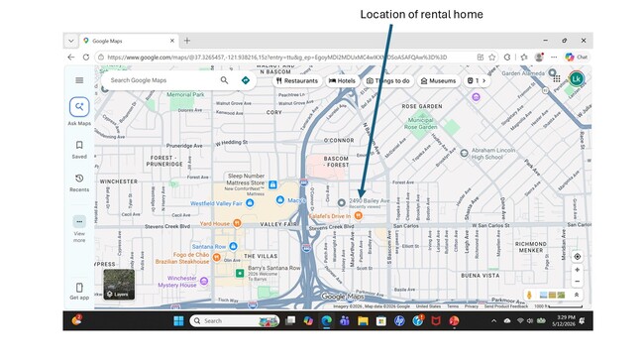Viewport: 644px width, 363px height.
Task: Expand the imagery options chevron
Action: point(577,295)
